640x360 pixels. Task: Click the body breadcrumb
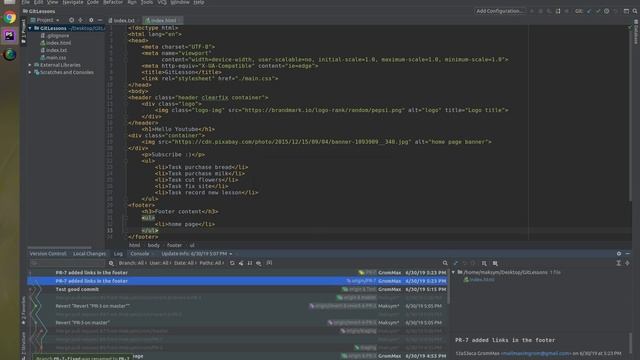click(153, 245)
